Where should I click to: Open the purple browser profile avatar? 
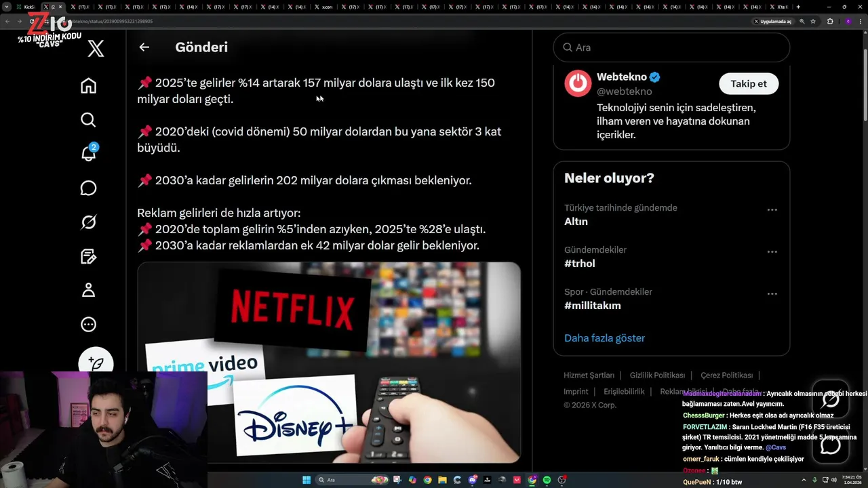click(848, 21)
